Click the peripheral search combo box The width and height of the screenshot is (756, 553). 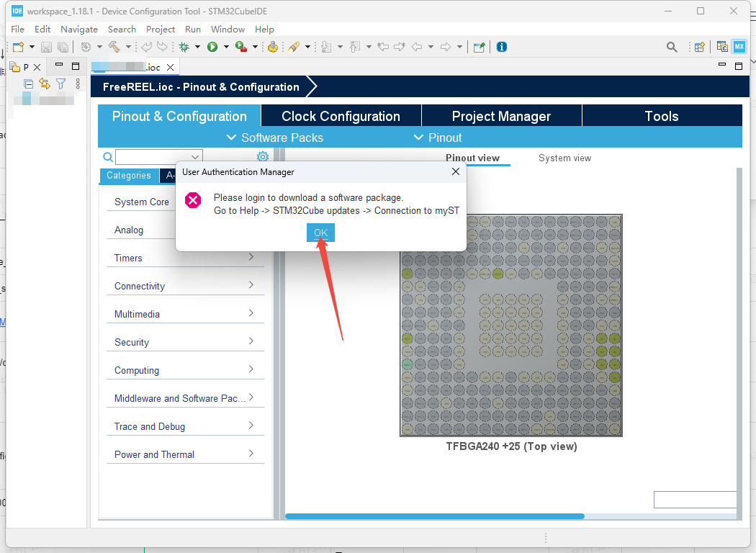tap(158, 157)
